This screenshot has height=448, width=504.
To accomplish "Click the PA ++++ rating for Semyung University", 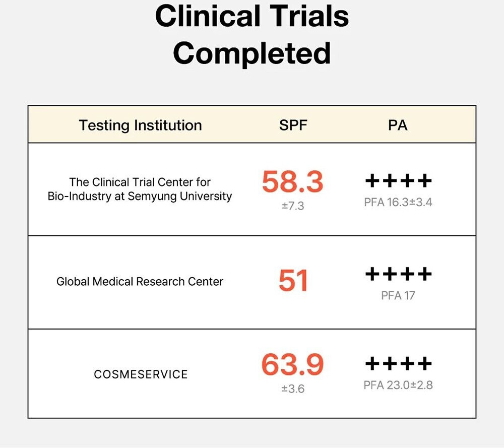I will [398, 180].
